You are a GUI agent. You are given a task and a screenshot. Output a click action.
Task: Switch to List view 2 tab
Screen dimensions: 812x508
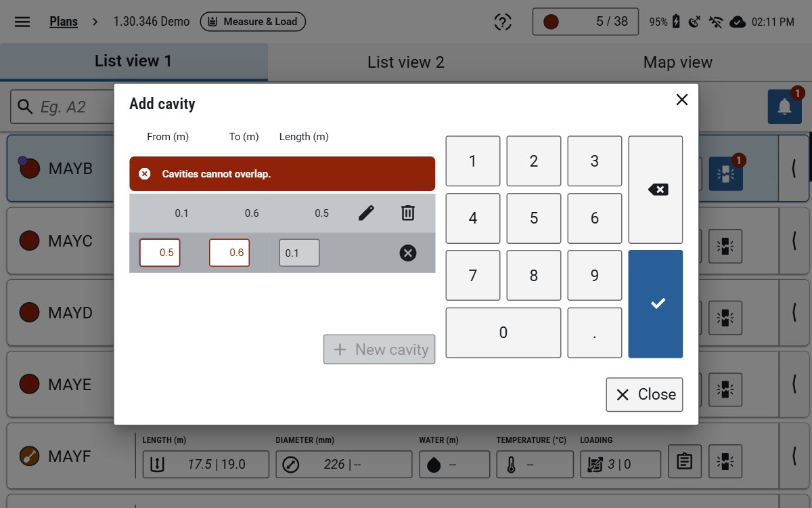coord(405,62)
